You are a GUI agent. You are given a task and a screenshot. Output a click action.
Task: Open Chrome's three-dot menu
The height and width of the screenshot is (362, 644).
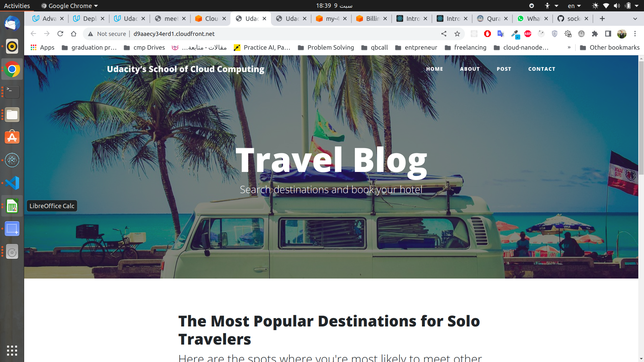pyautogui.click(x=635, y=34)
